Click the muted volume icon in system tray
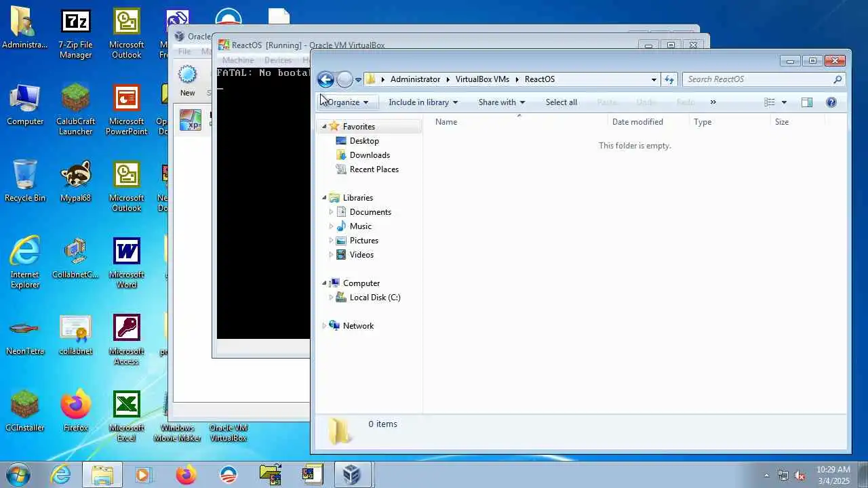Screen dimensions: 868x488 [800, 475]
